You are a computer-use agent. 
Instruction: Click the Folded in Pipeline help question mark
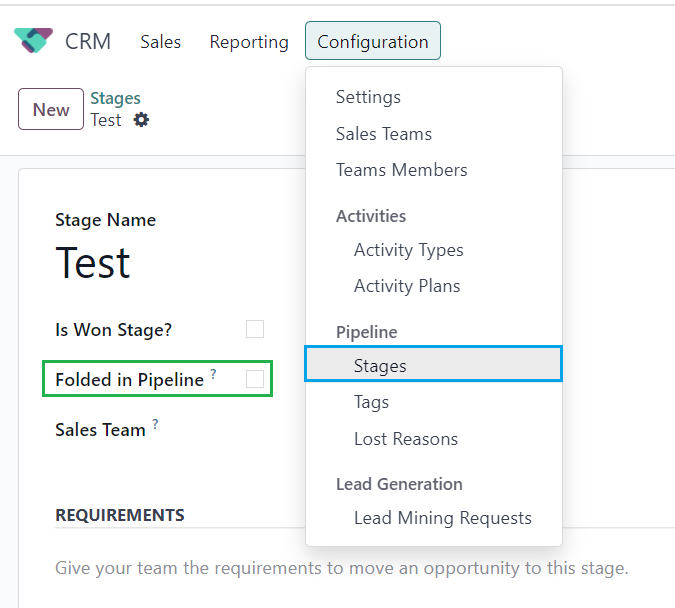[x=213, y=373]
